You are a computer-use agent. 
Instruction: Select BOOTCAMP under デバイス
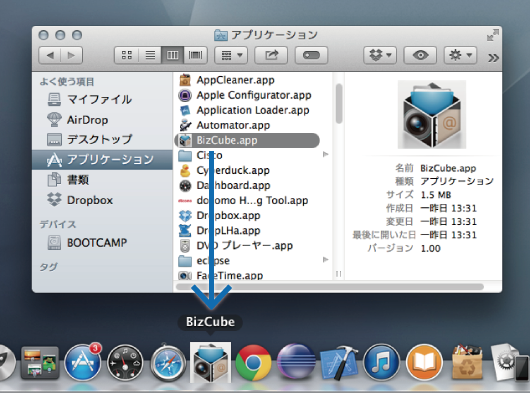(102, 243)
